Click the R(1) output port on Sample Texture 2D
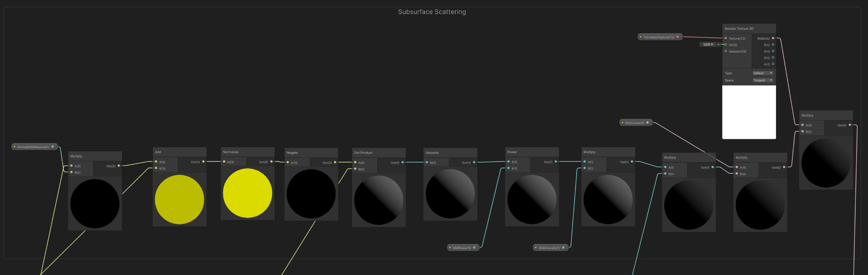 pos(773,45)
